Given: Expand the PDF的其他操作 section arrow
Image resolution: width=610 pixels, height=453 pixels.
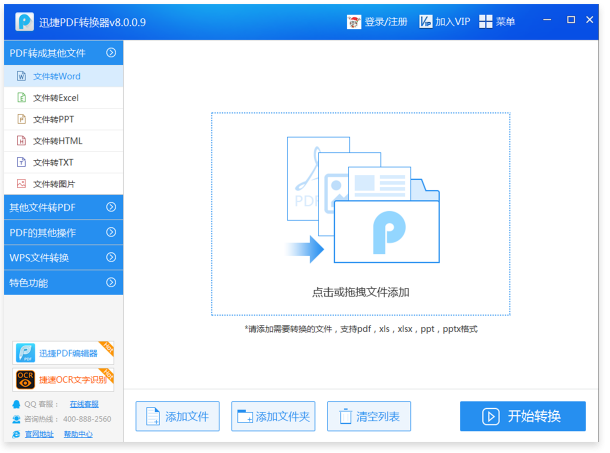Looking at the screenshot, I should click(x=111, y=232).
